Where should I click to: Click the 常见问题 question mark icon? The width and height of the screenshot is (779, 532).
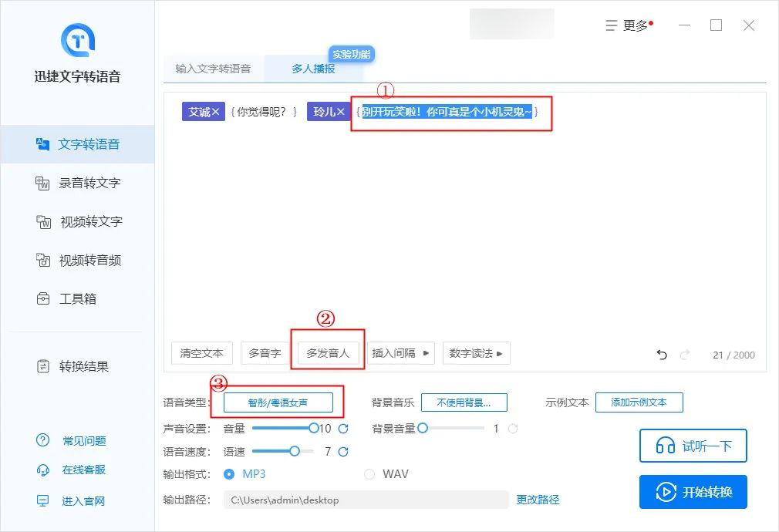point(42,440)
